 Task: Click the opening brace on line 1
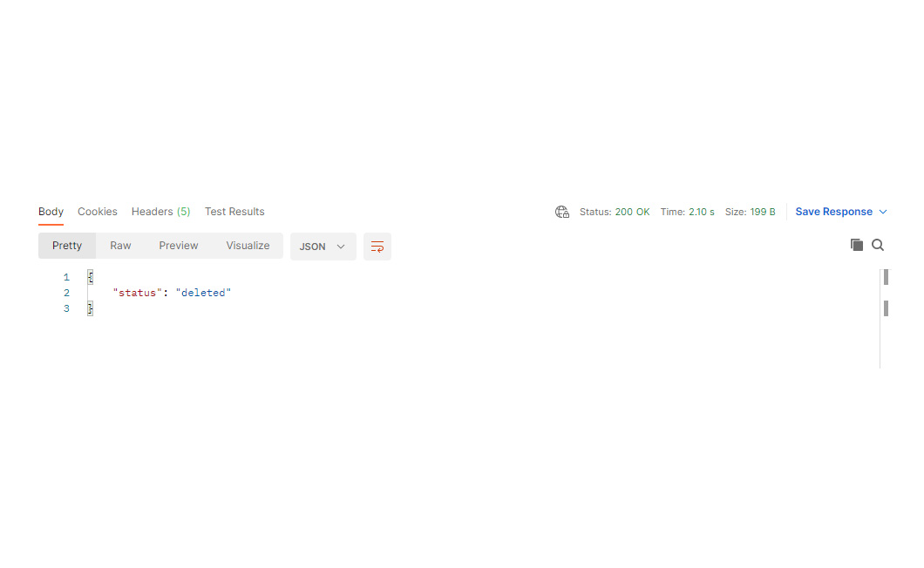[90, 277]
